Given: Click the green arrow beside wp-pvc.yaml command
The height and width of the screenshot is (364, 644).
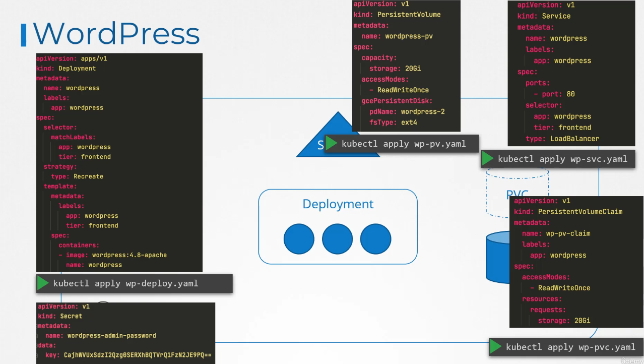Looking at the screenshot, I should 496,347.
